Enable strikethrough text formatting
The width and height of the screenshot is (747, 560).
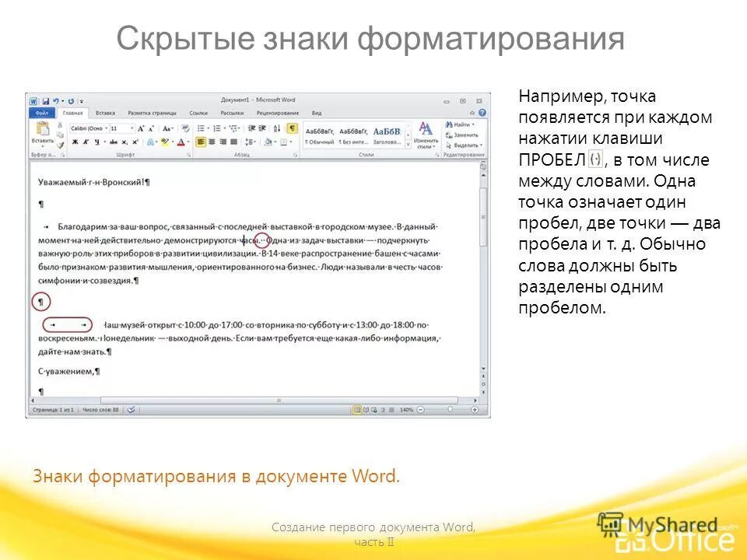[x=113, y=142]
